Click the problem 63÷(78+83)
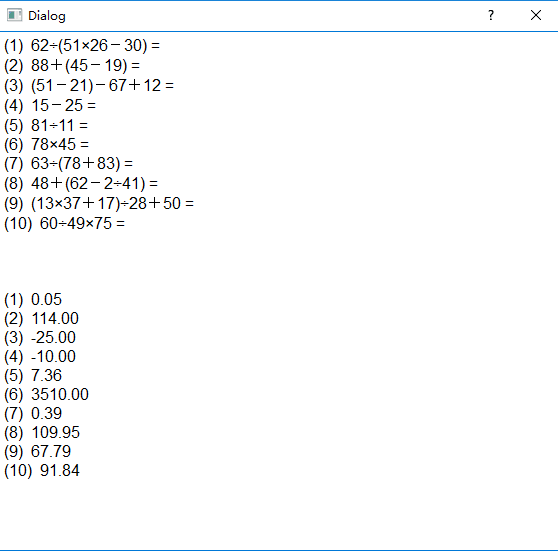Viewport: 558px width, 551px height. (x=68, y=164)
